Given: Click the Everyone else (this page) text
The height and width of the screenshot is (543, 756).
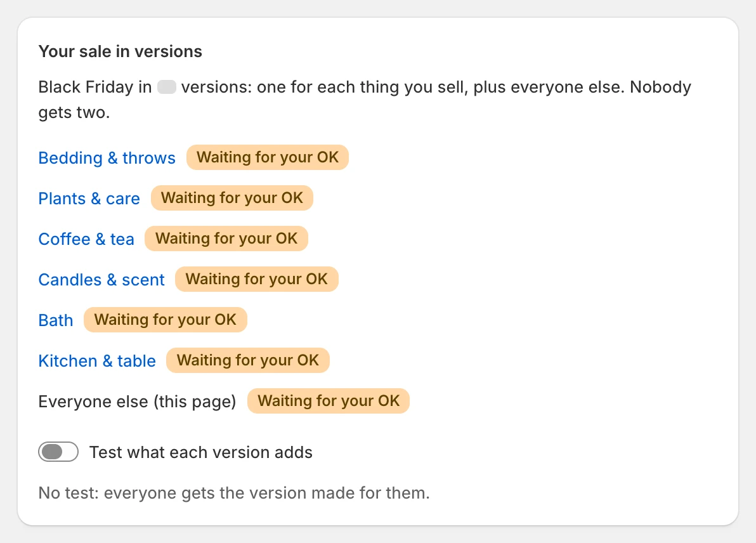Looking at the screenshot, I should click(x=137, y=401).
